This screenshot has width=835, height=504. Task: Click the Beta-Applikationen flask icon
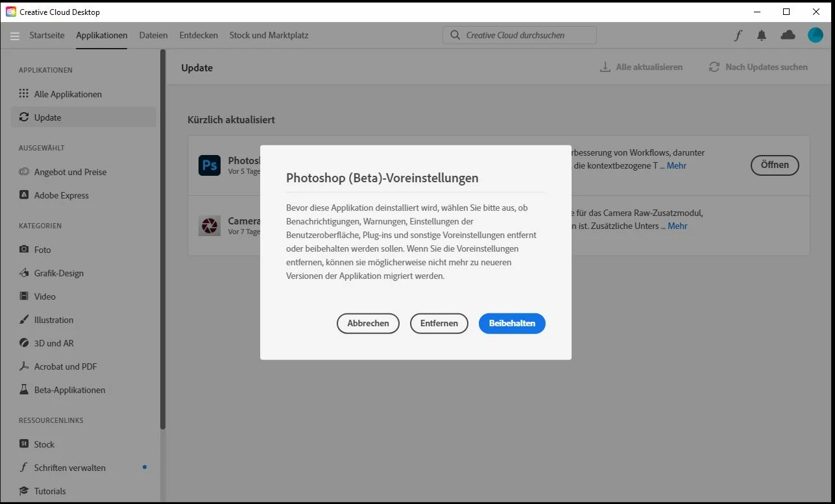tap(24, 389)
